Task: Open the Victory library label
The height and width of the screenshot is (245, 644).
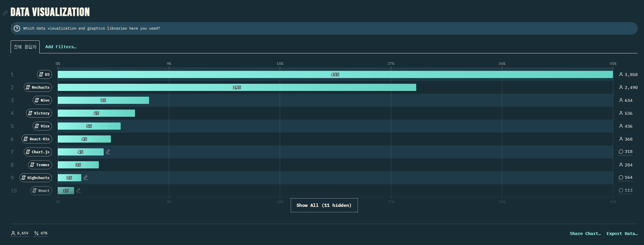Action: [39, 113]
